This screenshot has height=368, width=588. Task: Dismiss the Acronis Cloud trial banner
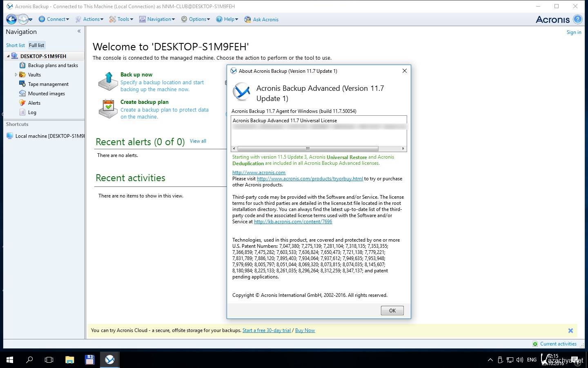click(570, 330)
